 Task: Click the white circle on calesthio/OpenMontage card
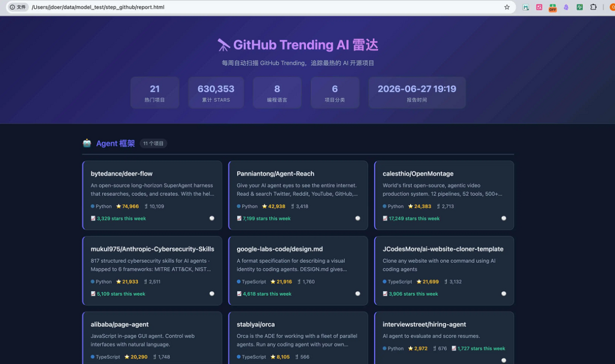(x=503, y=218)
